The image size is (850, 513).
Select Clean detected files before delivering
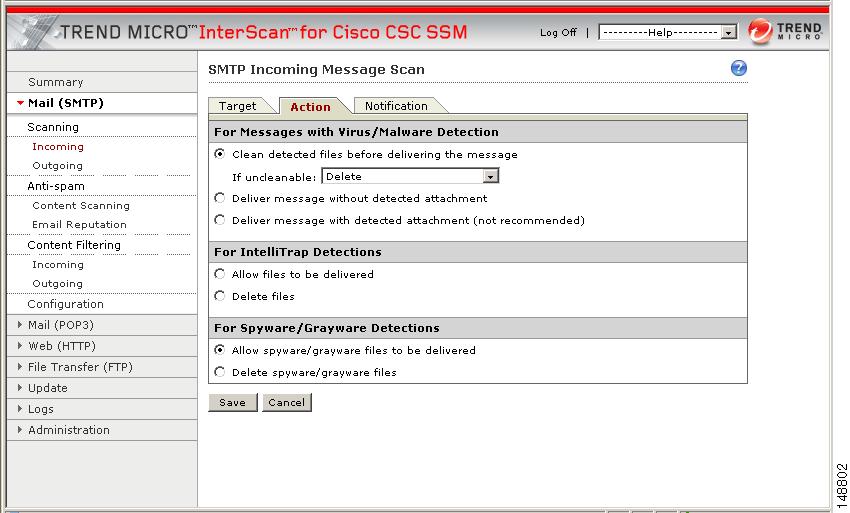(x=220, y=154)
